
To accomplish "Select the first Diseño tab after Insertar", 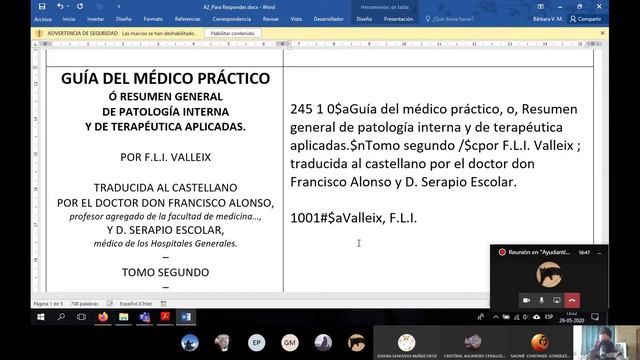I will pos(123,19).
